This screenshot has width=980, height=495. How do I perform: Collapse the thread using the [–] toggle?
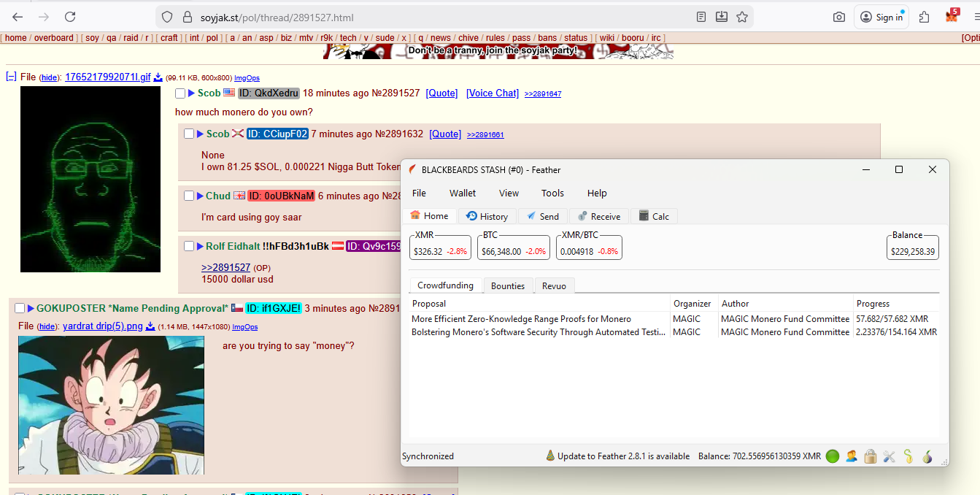pyautogui.click(x=11, y=77)
